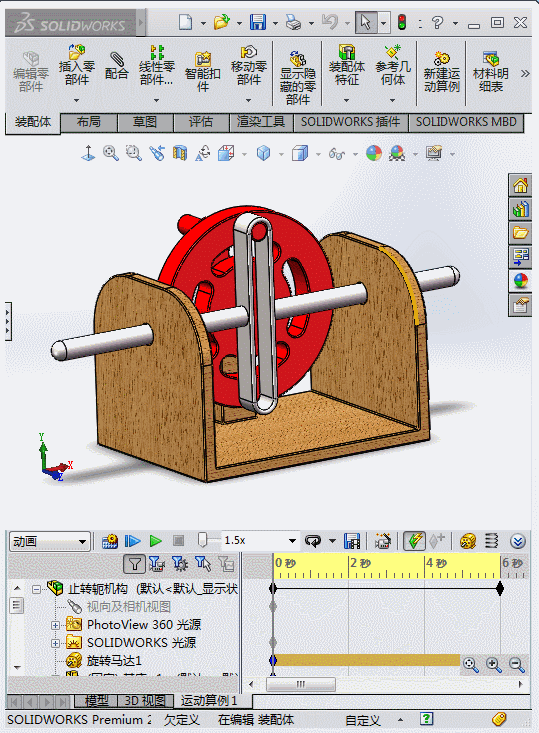Open File Explorer folder icon in task pane
Viewport: 539px width, 733px height.
(x=520, y=232)
